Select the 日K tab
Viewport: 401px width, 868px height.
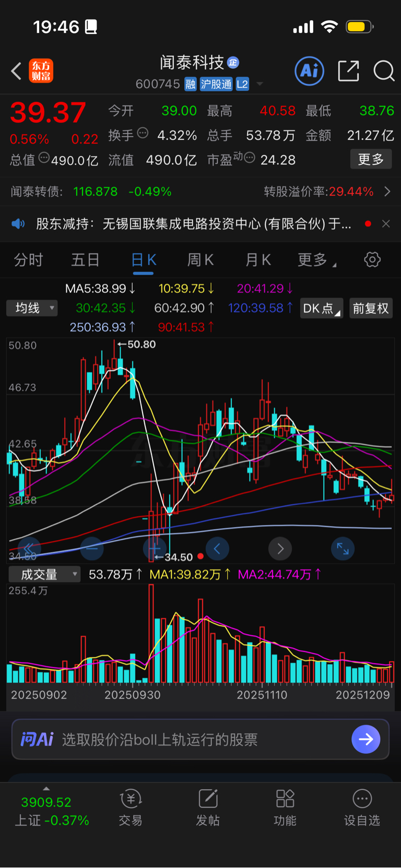(x=144, y=260)
